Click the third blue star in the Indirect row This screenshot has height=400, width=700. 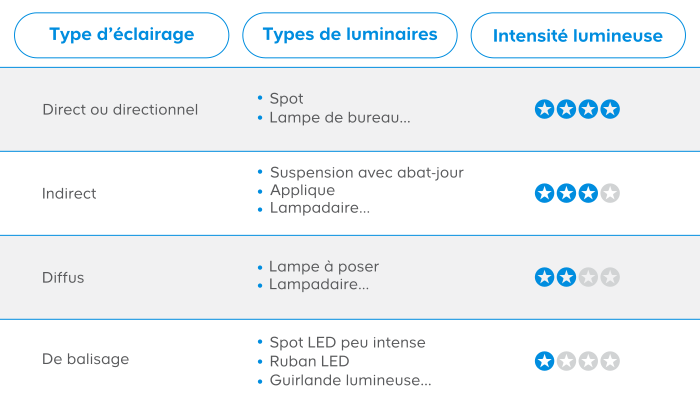click(588, 193)
